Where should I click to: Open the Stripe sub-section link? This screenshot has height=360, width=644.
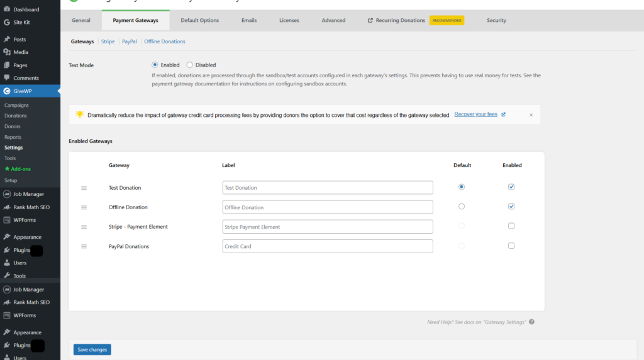click(108, 41)
